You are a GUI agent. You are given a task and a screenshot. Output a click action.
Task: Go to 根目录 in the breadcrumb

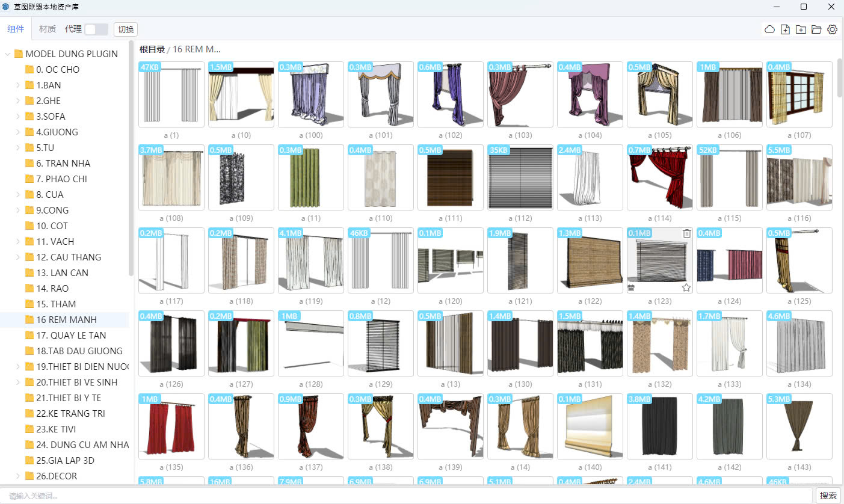pyautogui.click(x=152, y=49)
